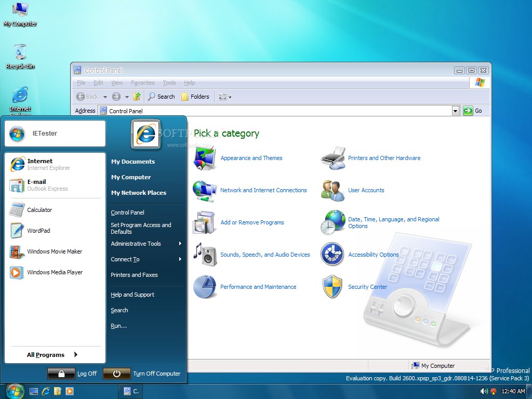532x399 pixels.
Task: Launch Internet Explorer from quick launch bar
Action: pos(46,392)
